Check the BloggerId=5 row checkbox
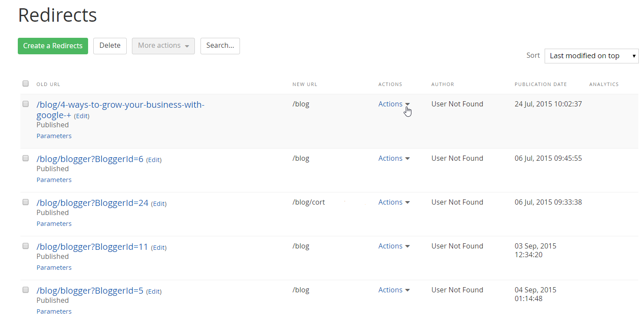 [26, 290]
